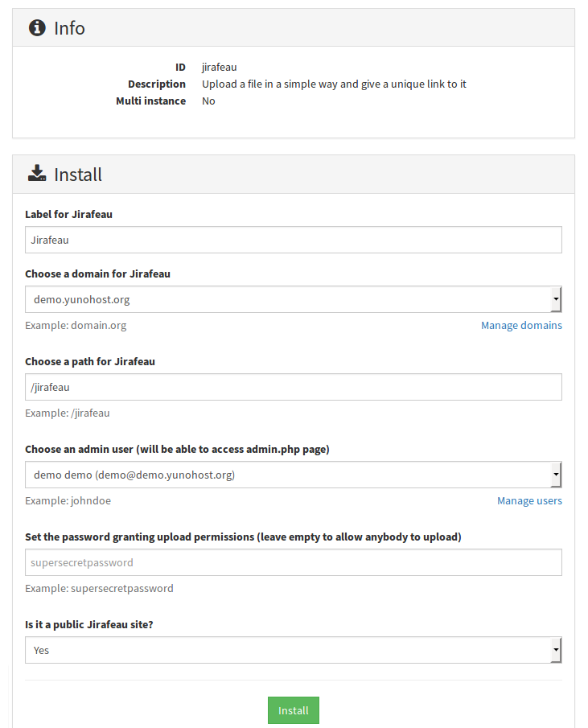The height and width of the screenshot is (728, 588).
Task: Click the upload password input field
Action: click(x=294, y=562)
